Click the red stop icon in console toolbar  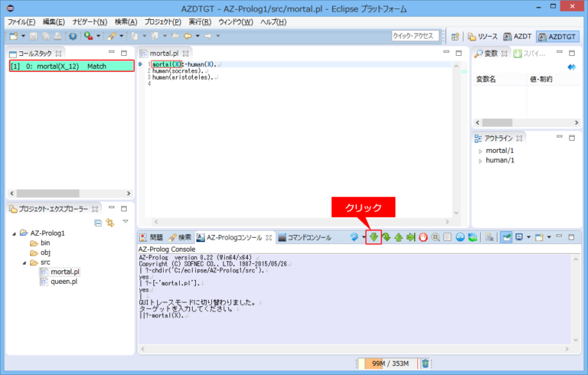click(423, 237)
